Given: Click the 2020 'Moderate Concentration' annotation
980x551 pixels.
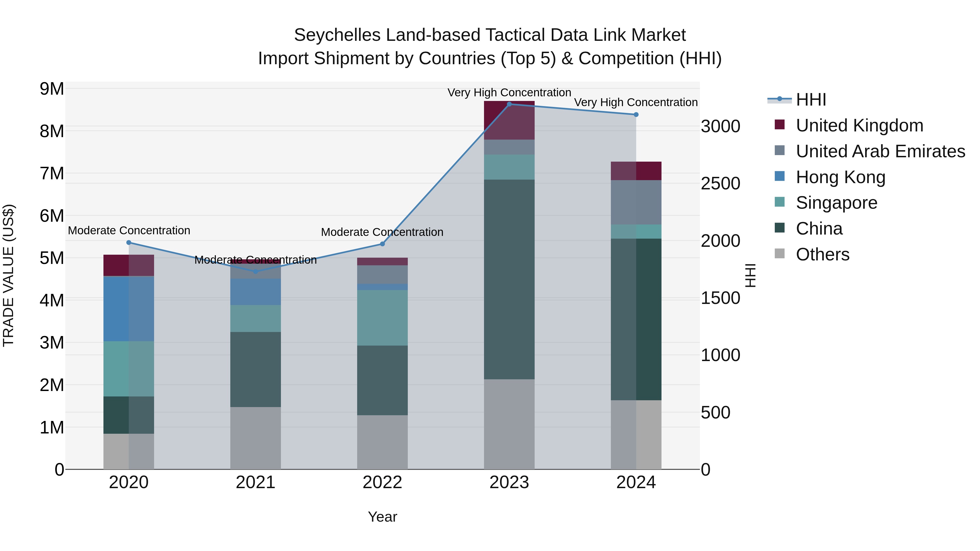Looking at the screenshot, I should 129,230.
